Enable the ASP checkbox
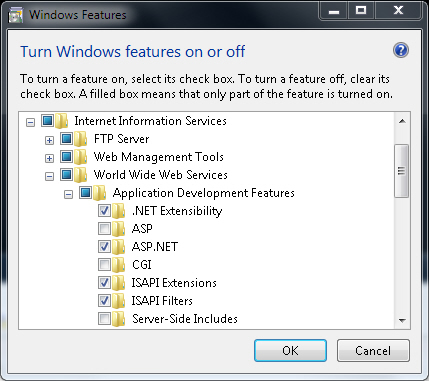This screenshot has height=381, width=429. click(104, 228)
